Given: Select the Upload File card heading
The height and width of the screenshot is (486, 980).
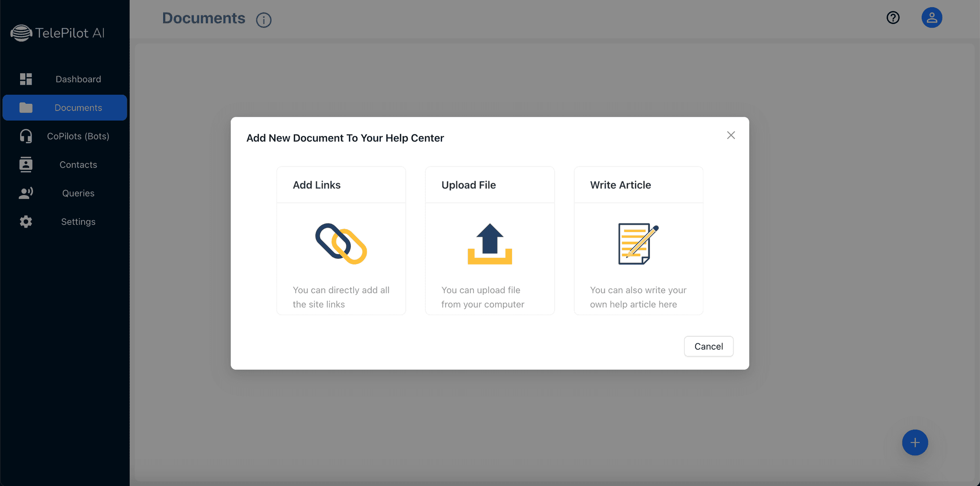Looking at the screenshot, I should 468,185.
